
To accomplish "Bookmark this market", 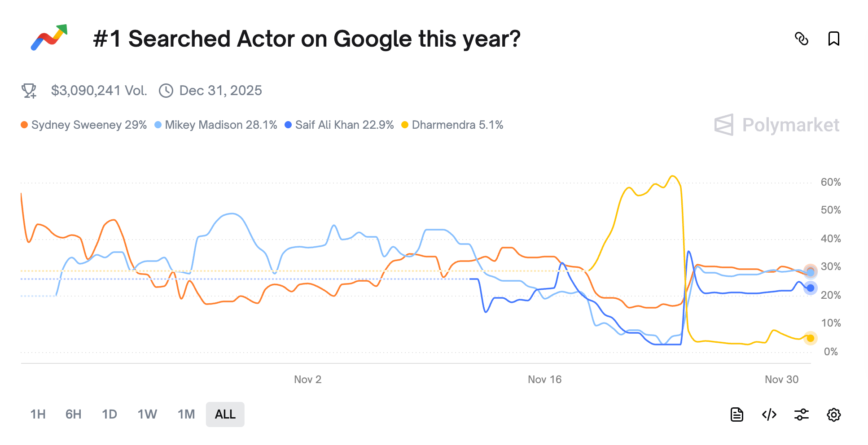I will [833, 39].
